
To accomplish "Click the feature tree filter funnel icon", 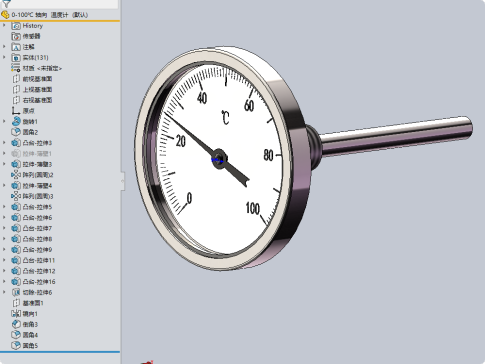I will tap(6, 3).
